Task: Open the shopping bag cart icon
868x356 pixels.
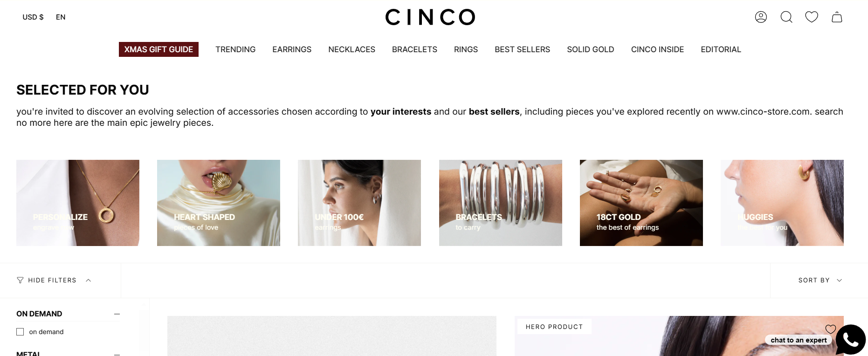Action: coord(837,17)
